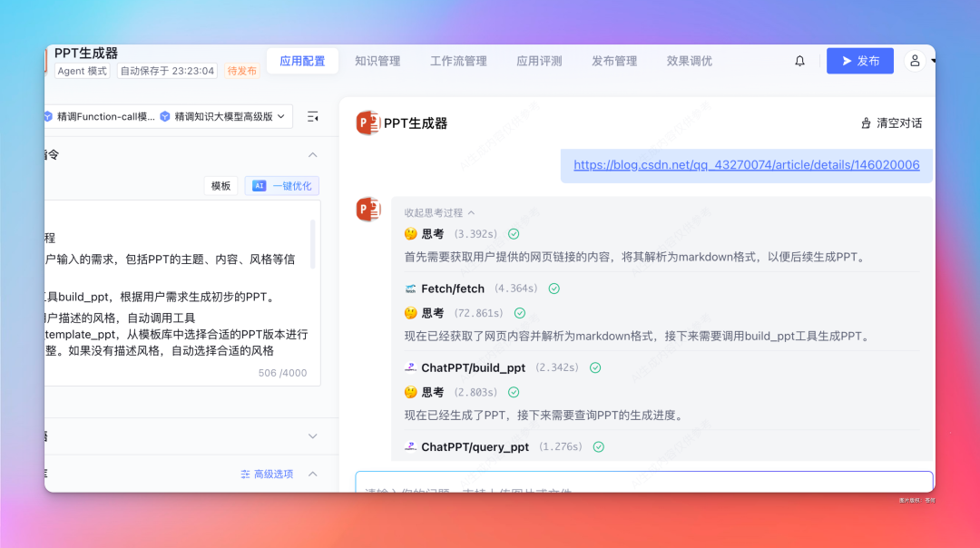Open the dropdown arrow beside the user avatar
This screenshot has width=980, height=548.
tap(933, 61)
